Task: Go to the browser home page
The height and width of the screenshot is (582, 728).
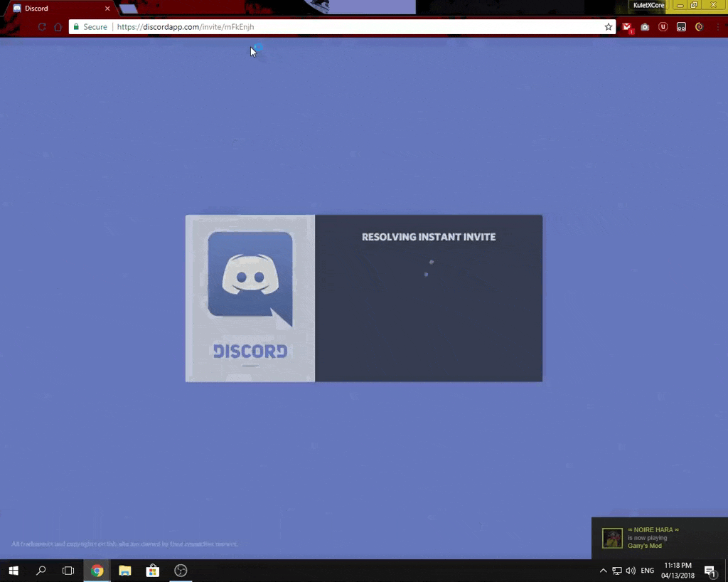Action: click(58, 27)
